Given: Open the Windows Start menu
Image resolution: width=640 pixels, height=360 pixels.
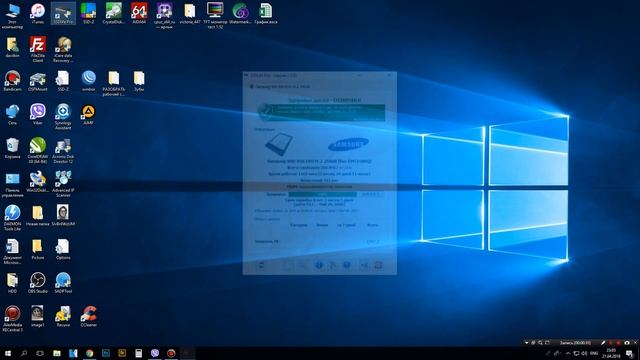Looking at the screenshot, I should [8, 353].
